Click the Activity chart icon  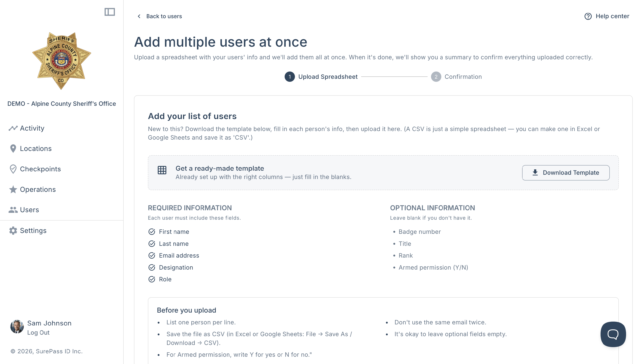(13, 128)
